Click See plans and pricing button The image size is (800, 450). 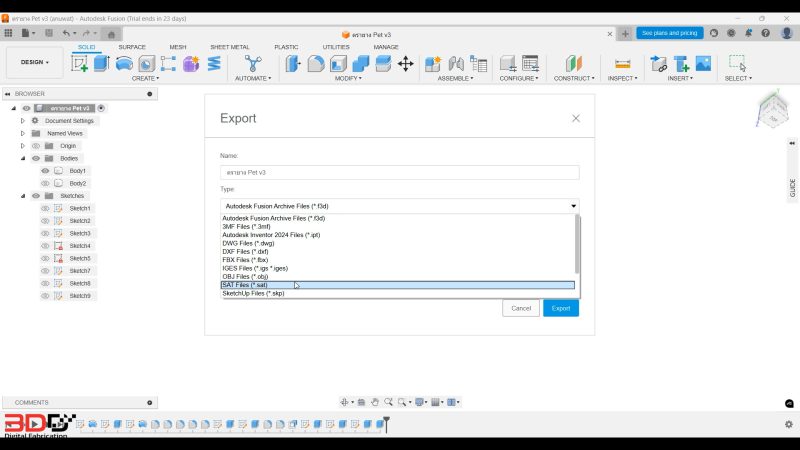click(x=669, y=33)
